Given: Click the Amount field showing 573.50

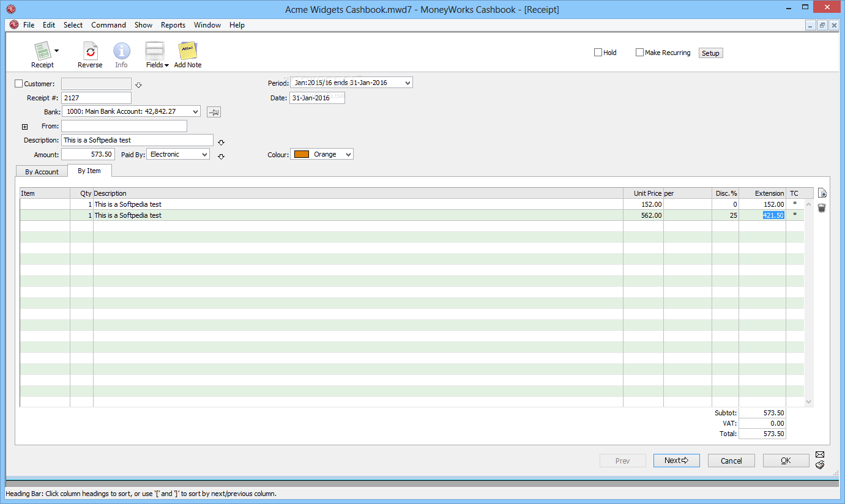Looking at the screenshot, I should coord(88,154).
